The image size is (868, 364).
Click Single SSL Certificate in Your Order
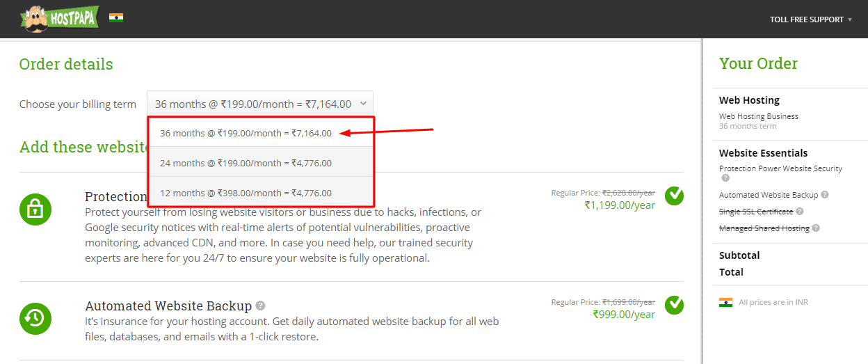point(756,212)
